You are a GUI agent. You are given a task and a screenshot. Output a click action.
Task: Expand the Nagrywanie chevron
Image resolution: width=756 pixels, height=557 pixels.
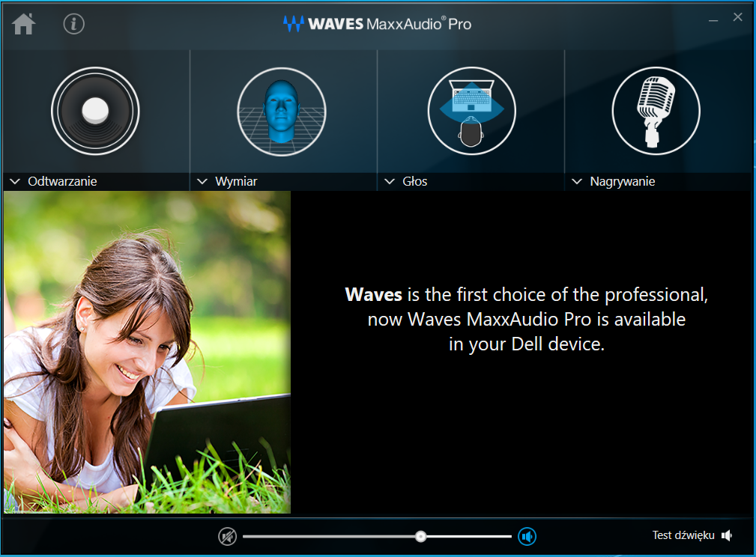pyautogui.click(x=577, y=182)
